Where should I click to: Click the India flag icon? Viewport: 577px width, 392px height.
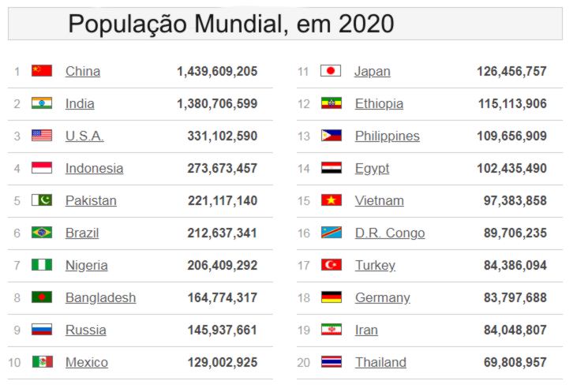42,103
